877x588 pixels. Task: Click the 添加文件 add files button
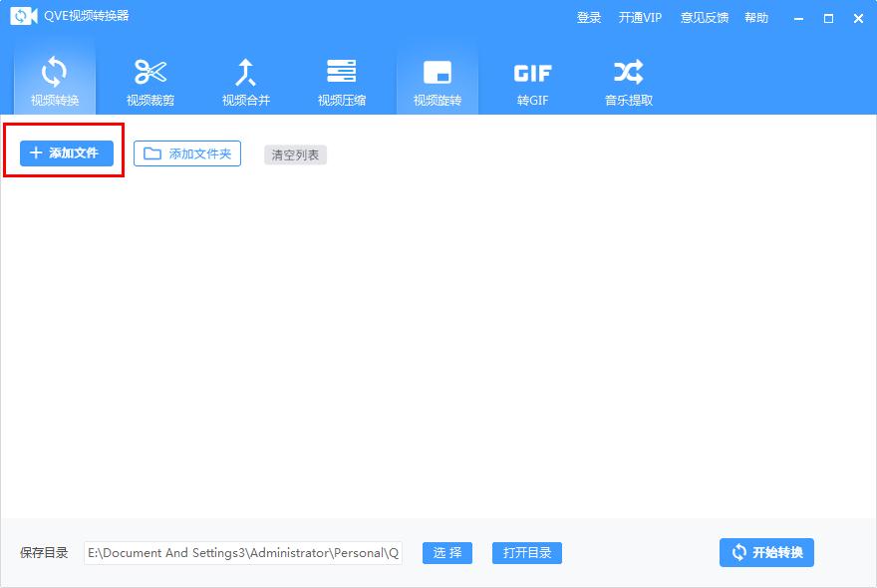pos(63,153)
